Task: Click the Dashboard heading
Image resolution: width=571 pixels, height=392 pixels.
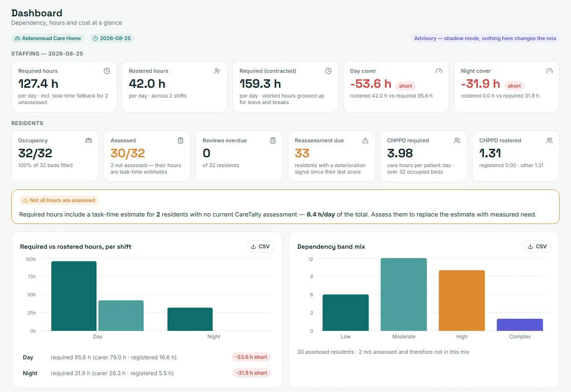Action: click(37, 13)
